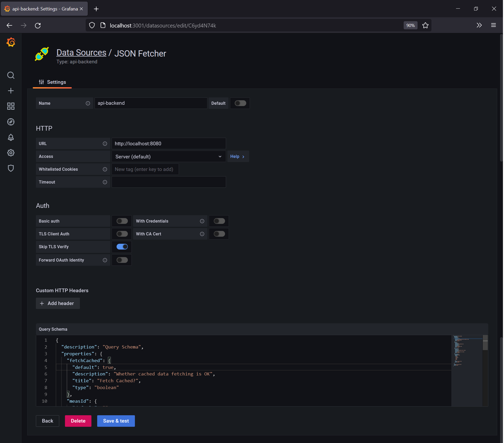Click the Whitelisted Cookies tag input

(145, 169)
